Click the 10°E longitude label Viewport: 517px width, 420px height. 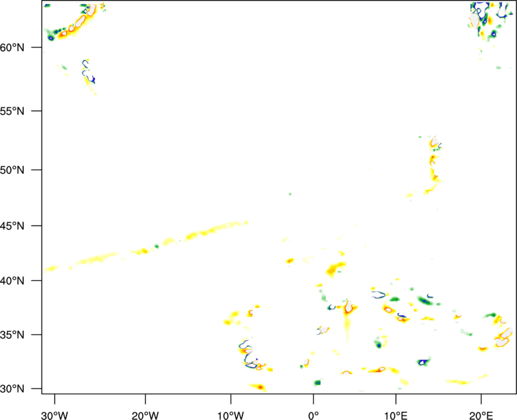[x=396, y=415]
